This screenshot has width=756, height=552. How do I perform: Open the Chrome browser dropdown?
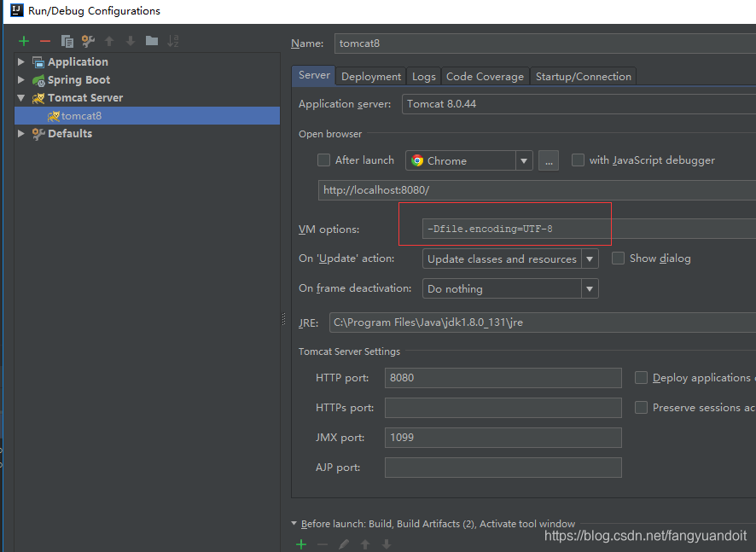tap(524, 160)
